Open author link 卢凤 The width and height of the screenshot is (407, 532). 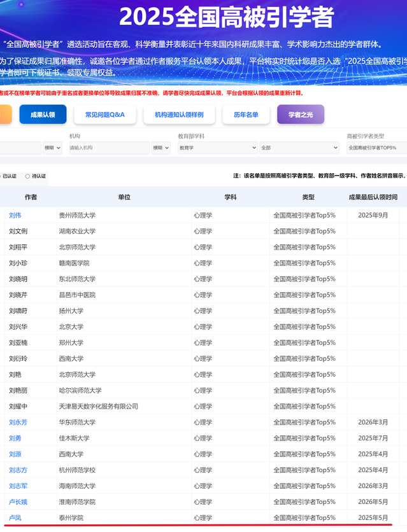[15, 518]
